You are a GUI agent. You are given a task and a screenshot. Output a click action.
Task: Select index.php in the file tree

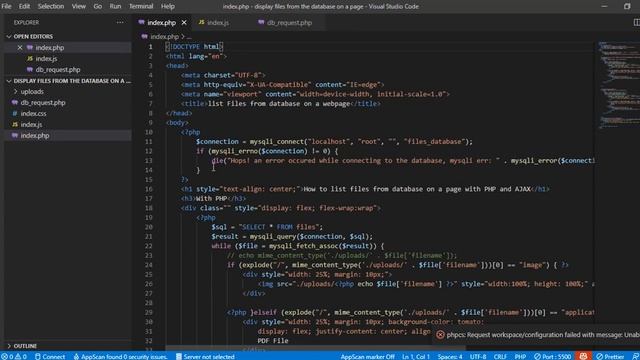67,136
